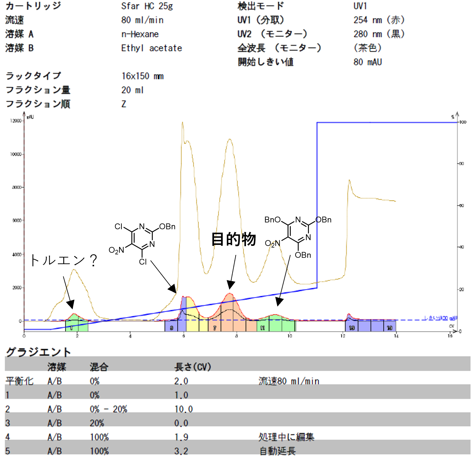Click the '1.9' length value in step 4

[x=181, y=437]
